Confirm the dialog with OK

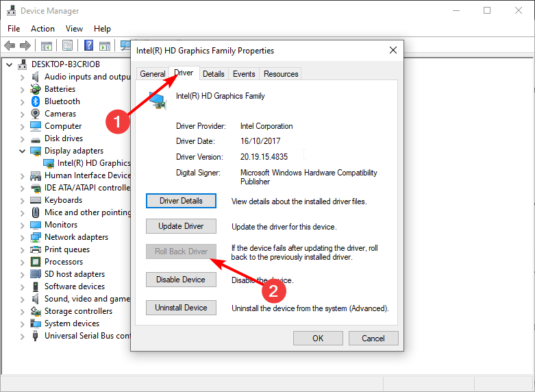pyautogui.click(x=318, y=338)
